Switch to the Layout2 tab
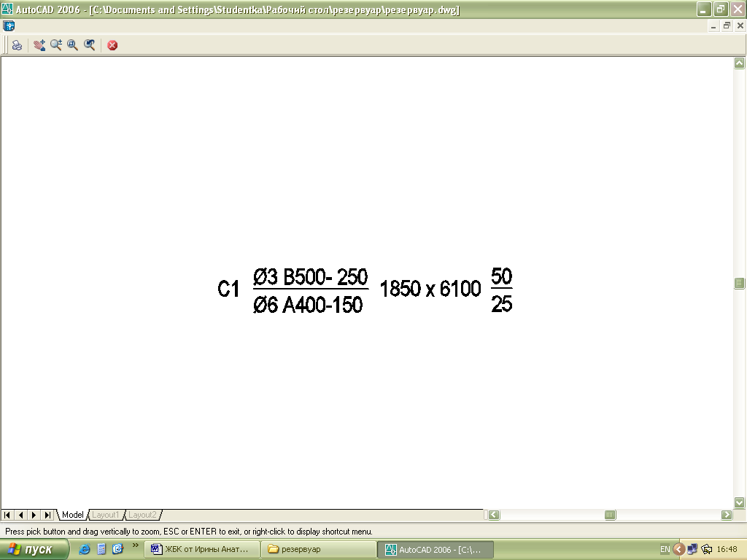This screenshot has height=560, width=747. point(142,515)
